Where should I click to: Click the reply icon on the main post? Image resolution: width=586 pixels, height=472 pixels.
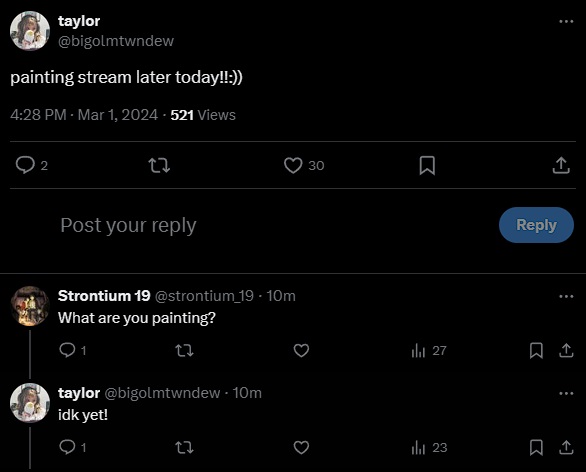click(25, 165)
